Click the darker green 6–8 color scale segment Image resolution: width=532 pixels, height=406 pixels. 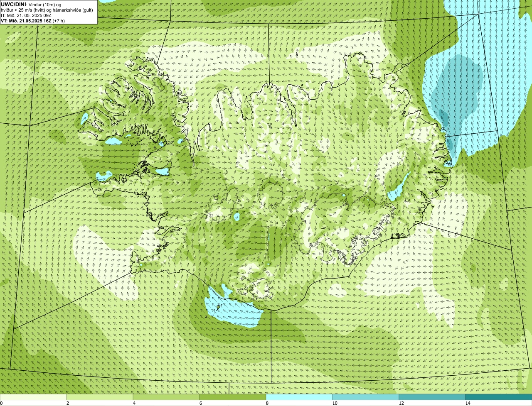click(233, 397)
